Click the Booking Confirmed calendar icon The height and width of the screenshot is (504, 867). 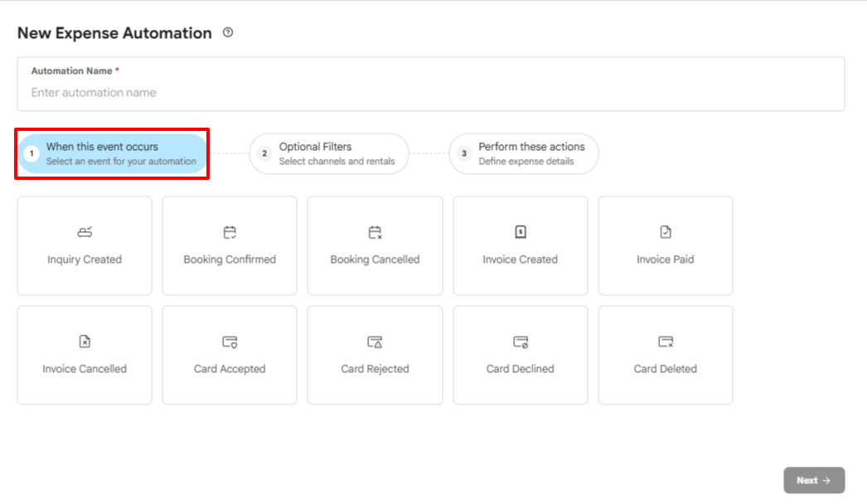[x=230, y=232]
